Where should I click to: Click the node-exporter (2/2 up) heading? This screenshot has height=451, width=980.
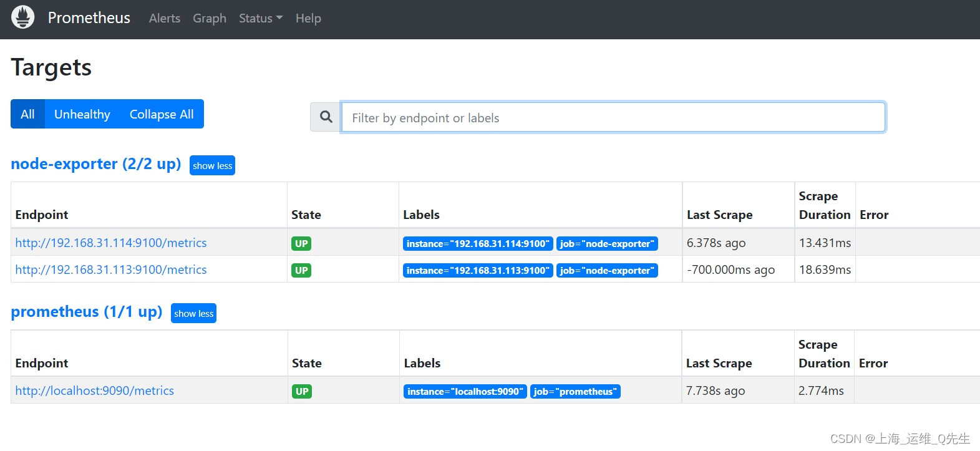[x=95, y=164]
